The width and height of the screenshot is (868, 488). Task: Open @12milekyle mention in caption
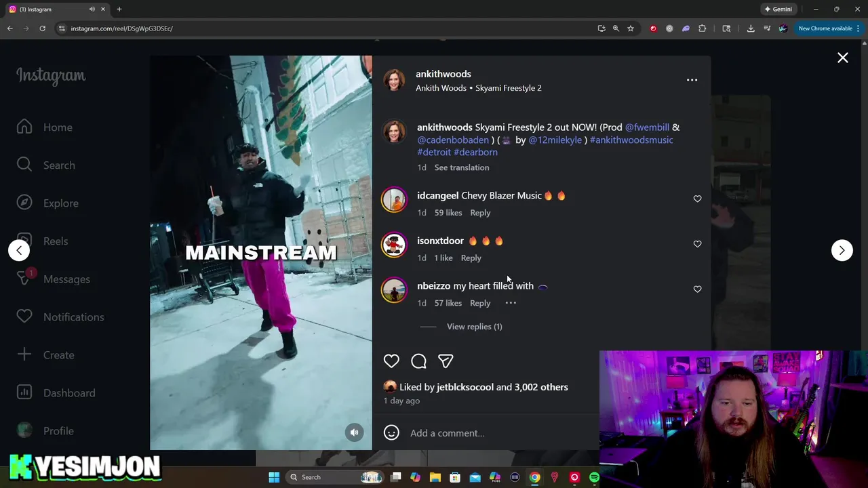pos(555,140)
